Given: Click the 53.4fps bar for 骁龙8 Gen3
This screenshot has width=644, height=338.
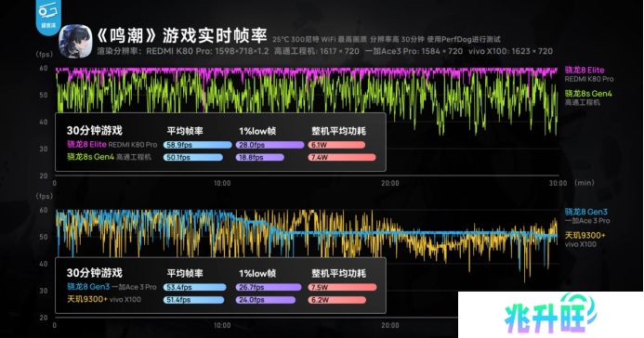Looking at the screenshot, I should coord(194,287).
